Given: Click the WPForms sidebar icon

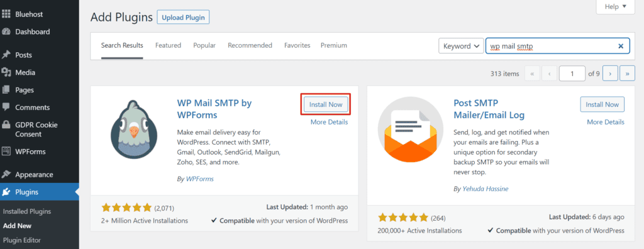Looking at the screenshot, I should (x=6, y=151).
